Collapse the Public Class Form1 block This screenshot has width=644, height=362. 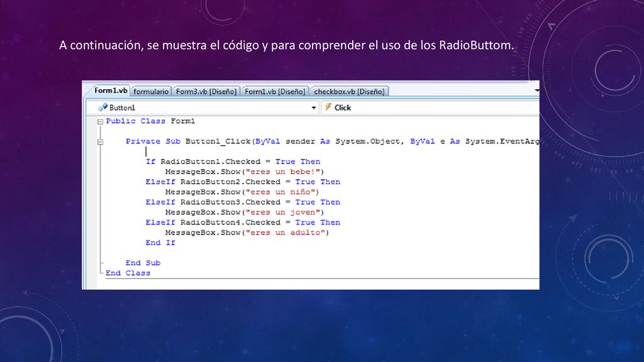coord(100,121)
